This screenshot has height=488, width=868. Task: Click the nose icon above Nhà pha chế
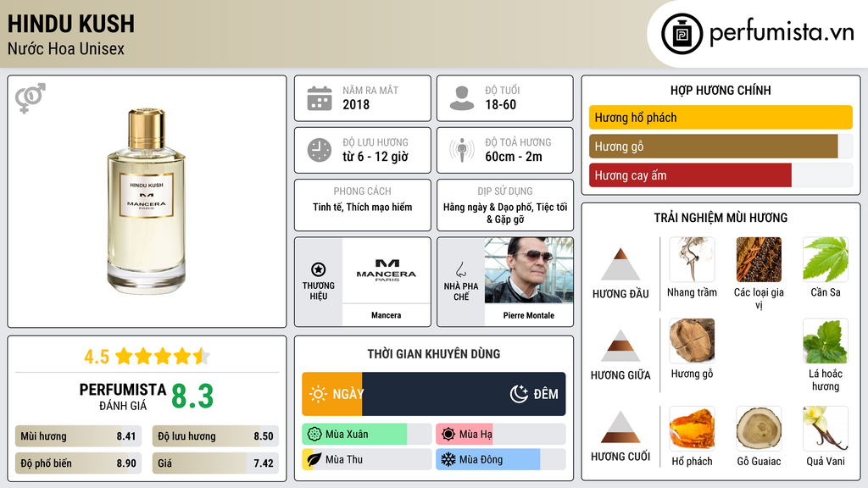pos(461,270)
